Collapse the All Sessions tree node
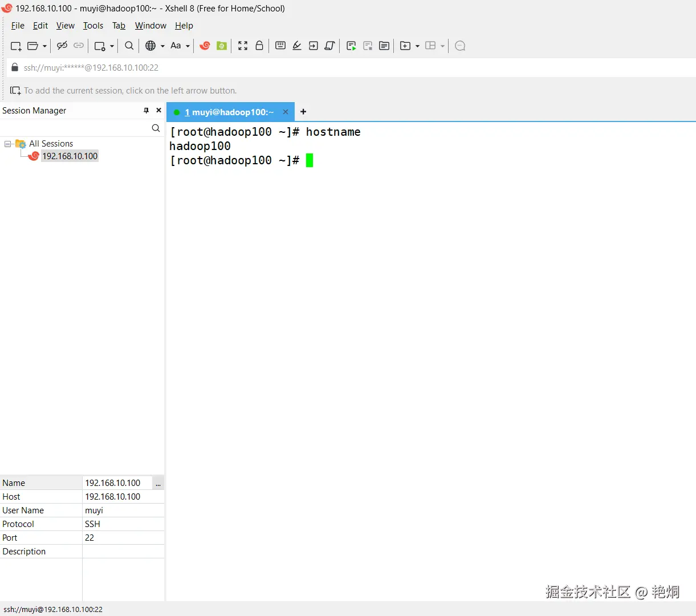This screenshot has width=696, height=616. pyautogui.click(x=7, y=144)
